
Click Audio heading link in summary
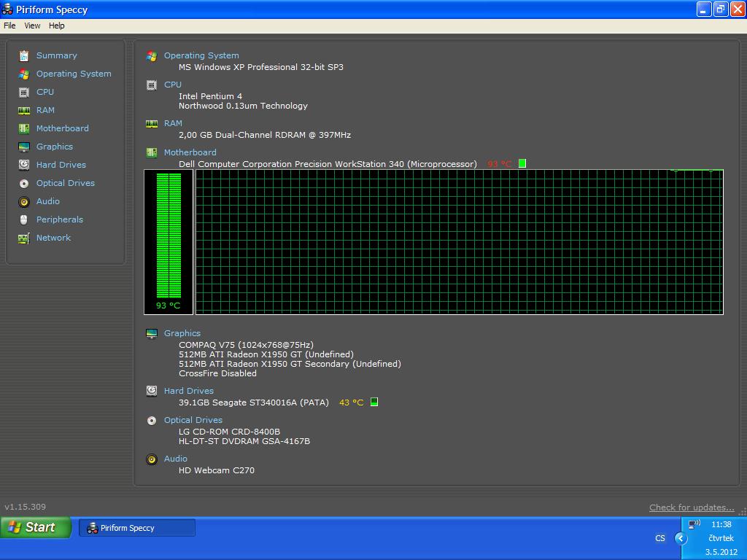(175, 459)
